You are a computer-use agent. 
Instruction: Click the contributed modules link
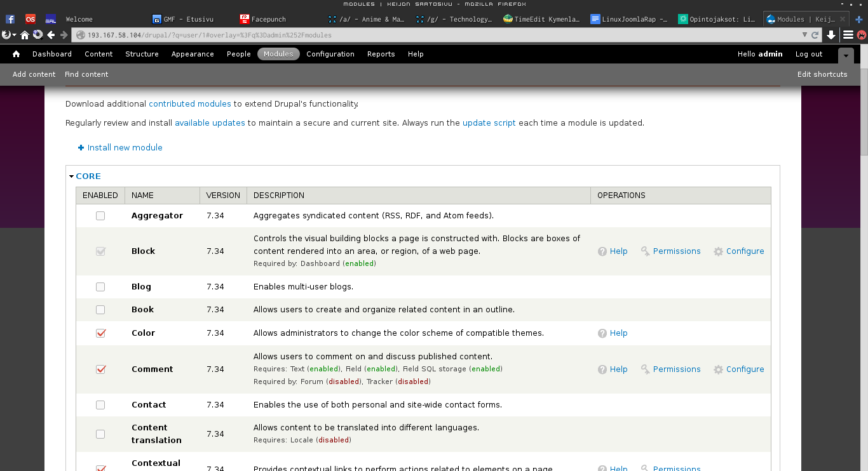click(x=190, y=104)
